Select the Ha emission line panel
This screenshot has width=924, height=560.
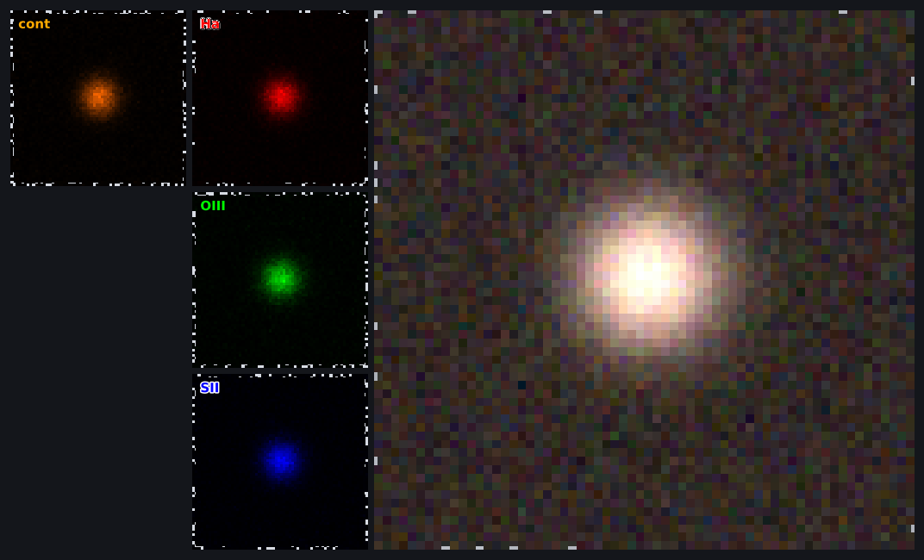click(x=280, y=97)
